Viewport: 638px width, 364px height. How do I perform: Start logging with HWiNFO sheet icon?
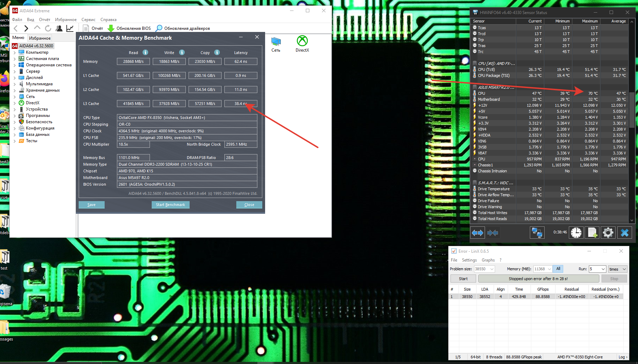(592, 232)
